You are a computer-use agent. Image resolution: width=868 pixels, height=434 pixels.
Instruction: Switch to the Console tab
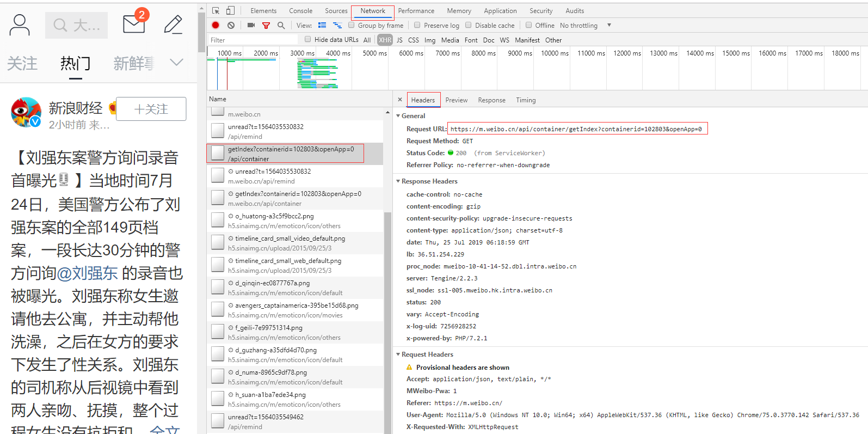300,11
